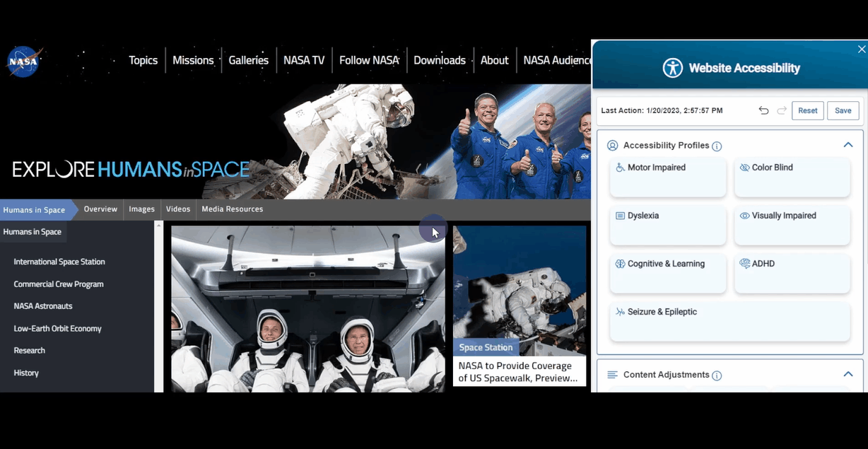
Task: Click the Explore Humans in Space banner title
Action: 131,169
